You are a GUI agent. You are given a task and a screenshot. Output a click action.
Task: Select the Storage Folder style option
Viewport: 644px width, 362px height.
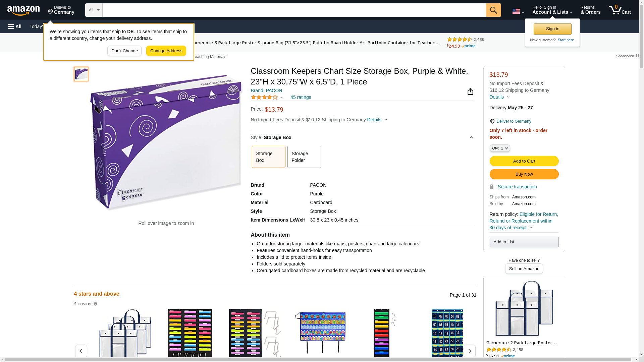[x=304, y=157]
